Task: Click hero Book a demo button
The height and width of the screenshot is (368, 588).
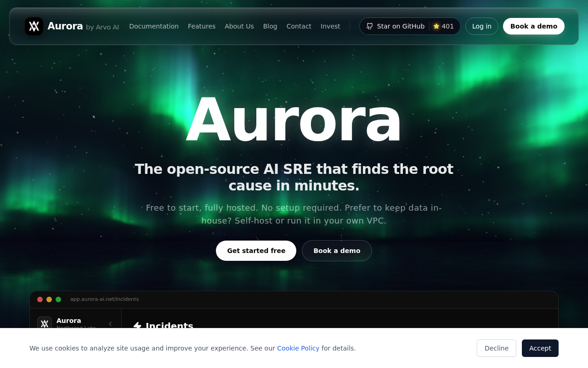Action: click(x=337, y=251)
